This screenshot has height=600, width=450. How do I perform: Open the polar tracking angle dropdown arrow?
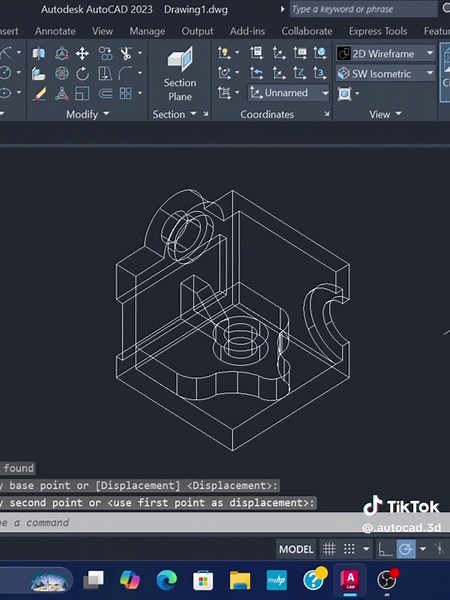point(423,549)
